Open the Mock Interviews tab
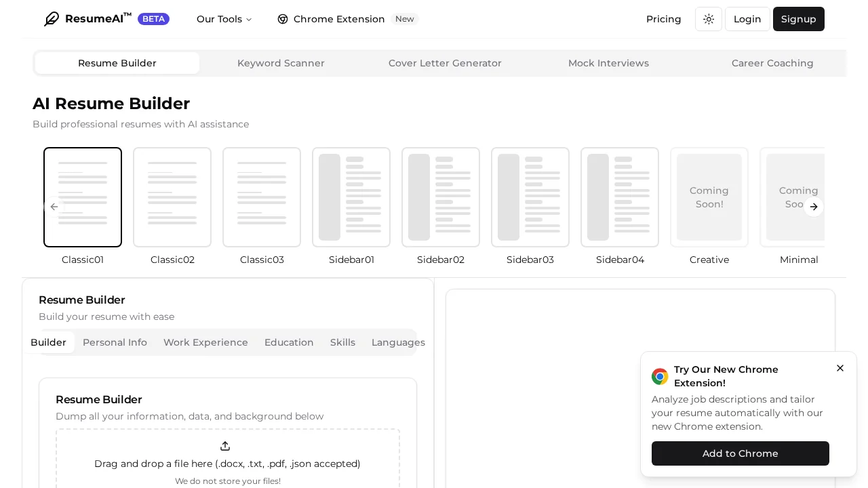The height and width of the screenshot is (488, 868). pyautogui.click(x=608, y=63)
